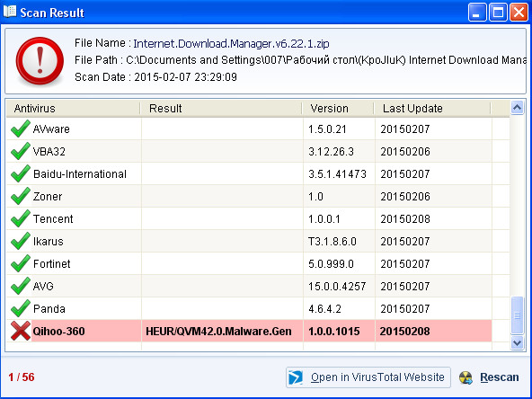Select the Qihoo-360 antivirus name
The height and width of the screenshot is (399, 532).
(x=58, y=331)
